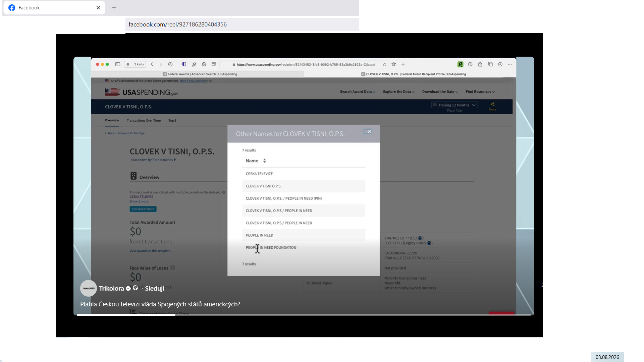The height and width of the screenshot is (362, 644).
Task: Close the Facebook browser tab
Action: point(98,8)
